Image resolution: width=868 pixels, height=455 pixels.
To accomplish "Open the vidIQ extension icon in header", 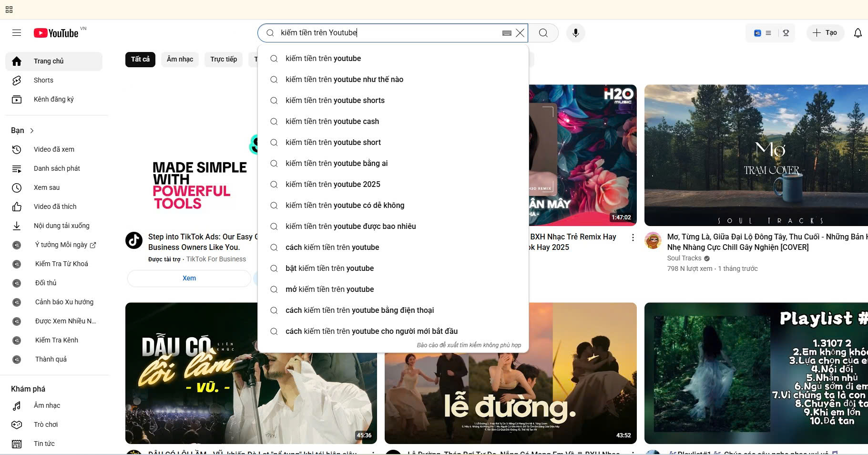I will (x=757, y=33).
